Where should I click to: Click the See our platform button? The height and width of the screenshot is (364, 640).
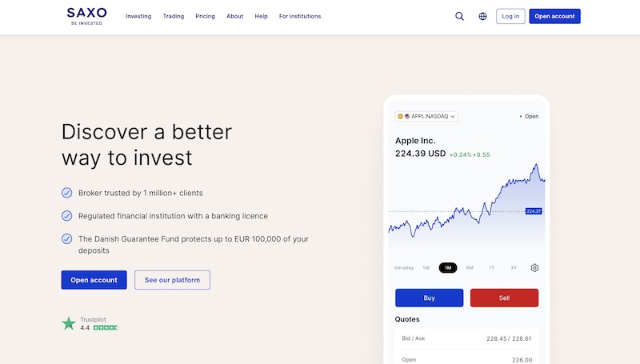tap(172, 280)
